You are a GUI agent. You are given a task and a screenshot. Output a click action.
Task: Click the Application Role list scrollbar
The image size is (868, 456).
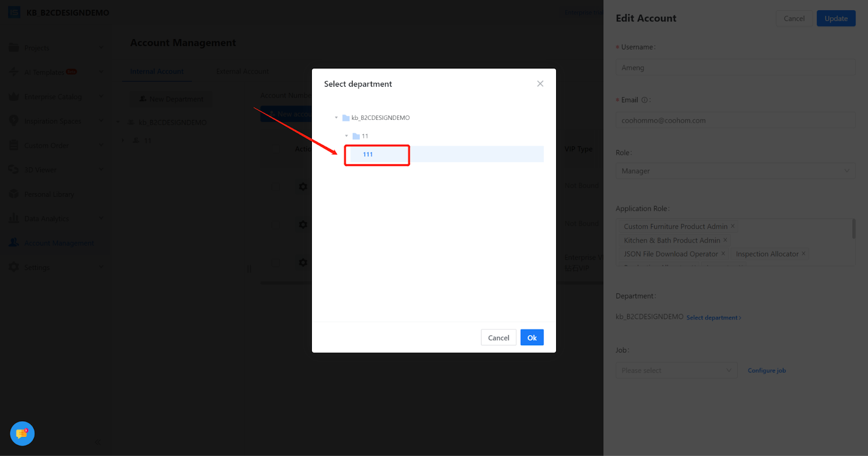(x=853, y=229)
